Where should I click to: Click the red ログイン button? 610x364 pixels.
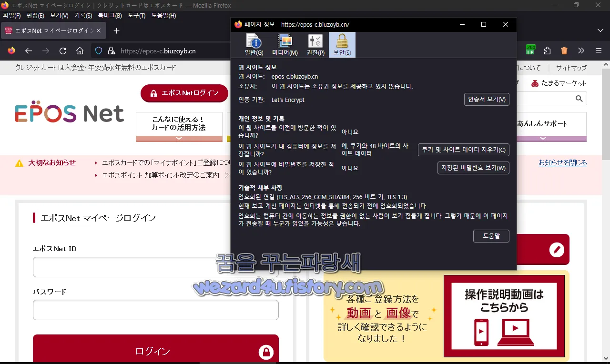[155, 349]
